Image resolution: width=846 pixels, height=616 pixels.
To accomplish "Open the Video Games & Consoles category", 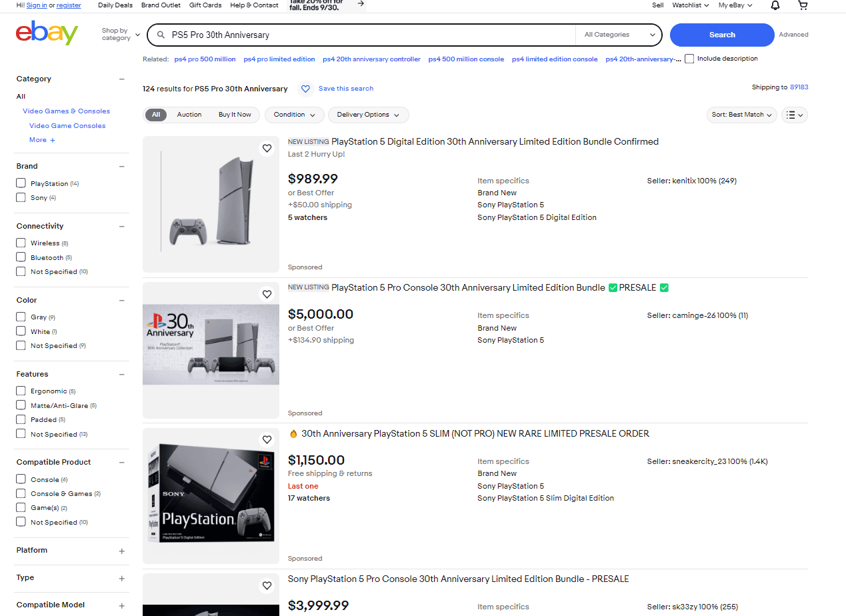I will [x=66, y=111].
